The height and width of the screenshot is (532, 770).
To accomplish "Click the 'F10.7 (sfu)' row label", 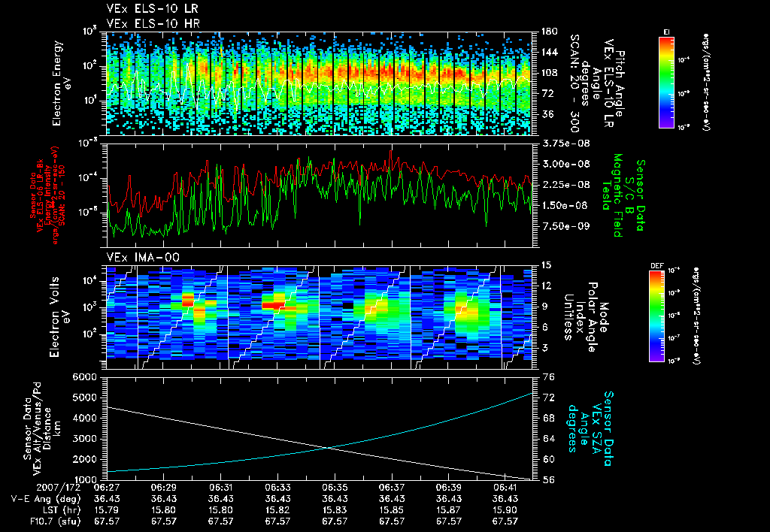I will (54, 521).
